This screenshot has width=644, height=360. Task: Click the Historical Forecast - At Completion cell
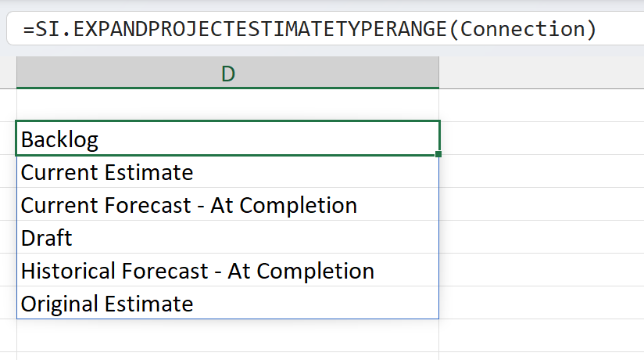227,271
